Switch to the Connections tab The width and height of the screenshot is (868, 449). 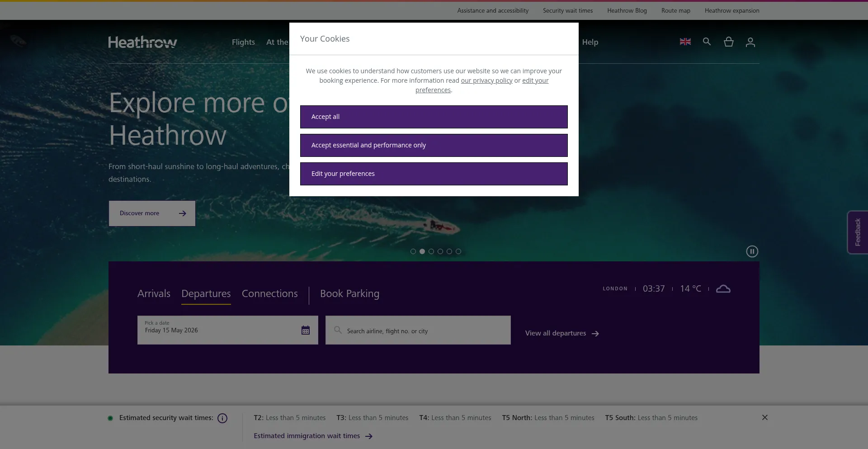tap(269, 293)
